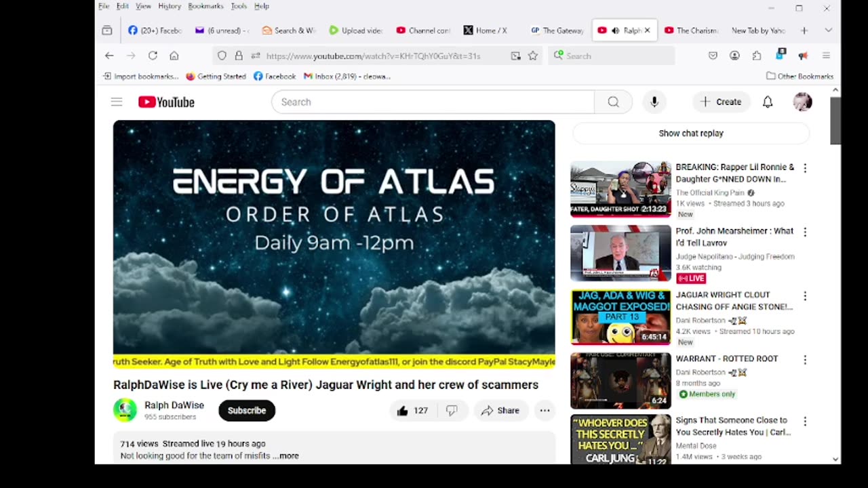Click Show chat replay
Image resolution: width=868 pixels, height=488 pixels.
point(691,134)
